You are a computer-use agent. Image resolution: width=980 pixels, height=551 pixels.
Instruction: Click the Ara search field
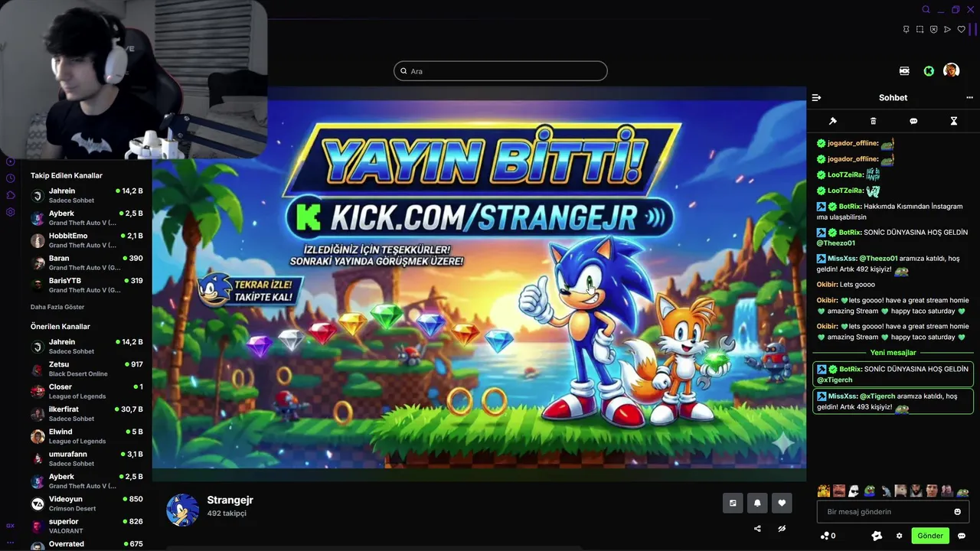[x=501, y=71]
